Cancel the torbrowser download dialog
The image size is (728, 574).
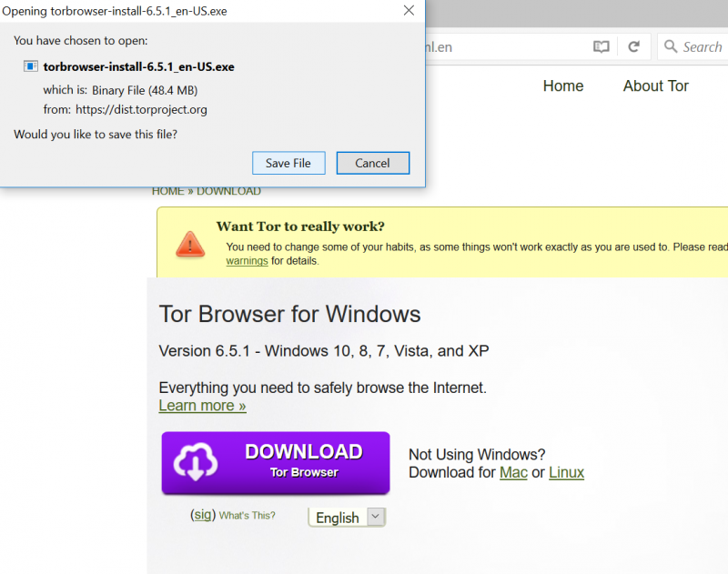[373, 163]
